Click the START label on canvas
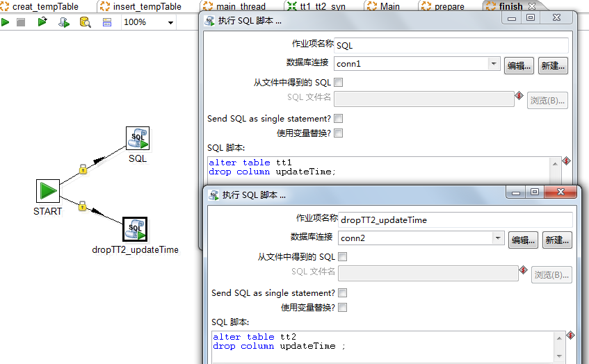 point(48,211)
